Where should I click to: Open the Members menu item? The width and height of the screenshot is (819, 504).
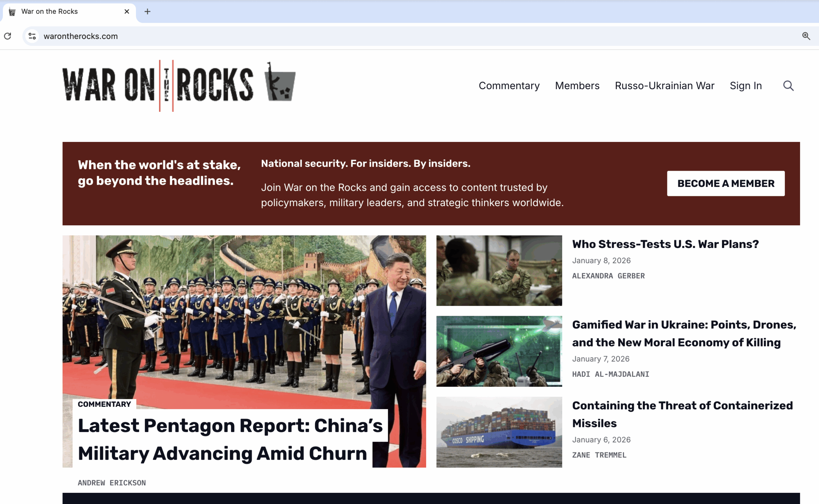coord(577,86)
